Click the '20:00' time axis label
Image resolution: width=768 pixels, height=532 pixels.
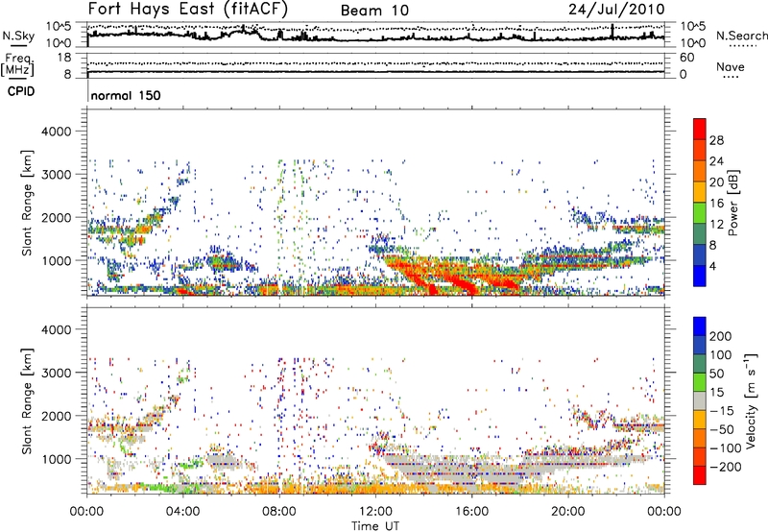(567, 512)
